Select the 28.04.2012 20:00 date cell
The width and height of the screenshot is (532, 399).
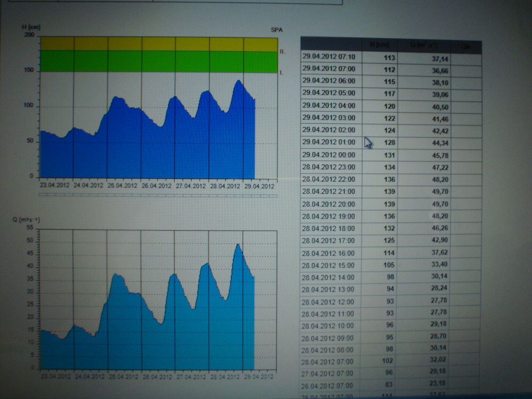[x=329, y=204]
